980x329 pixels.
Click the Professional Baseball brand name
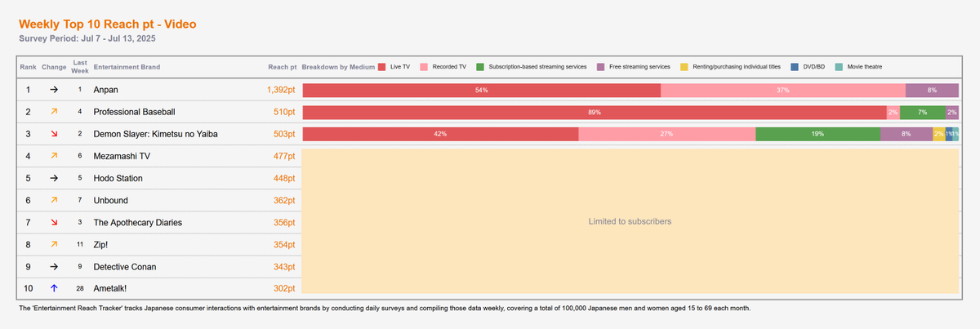(x=135, y=112)
